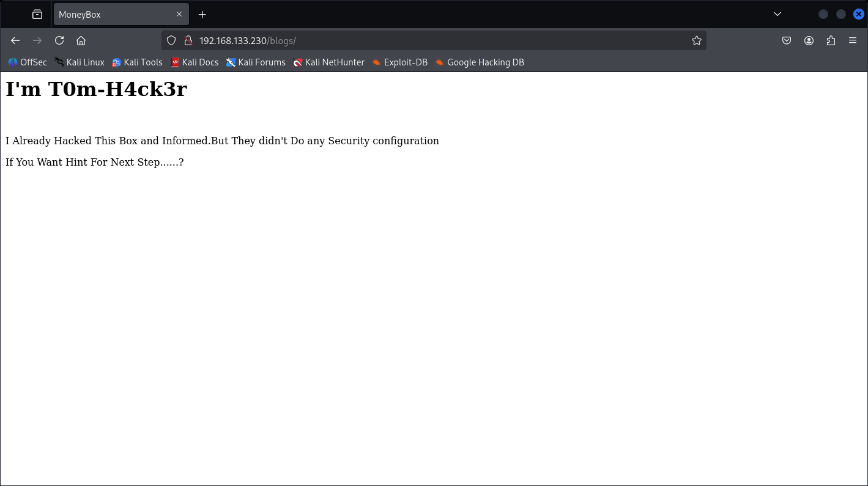The image size is (868, 486).
Task: Open the extensions panel
Action: pos(831,40)
